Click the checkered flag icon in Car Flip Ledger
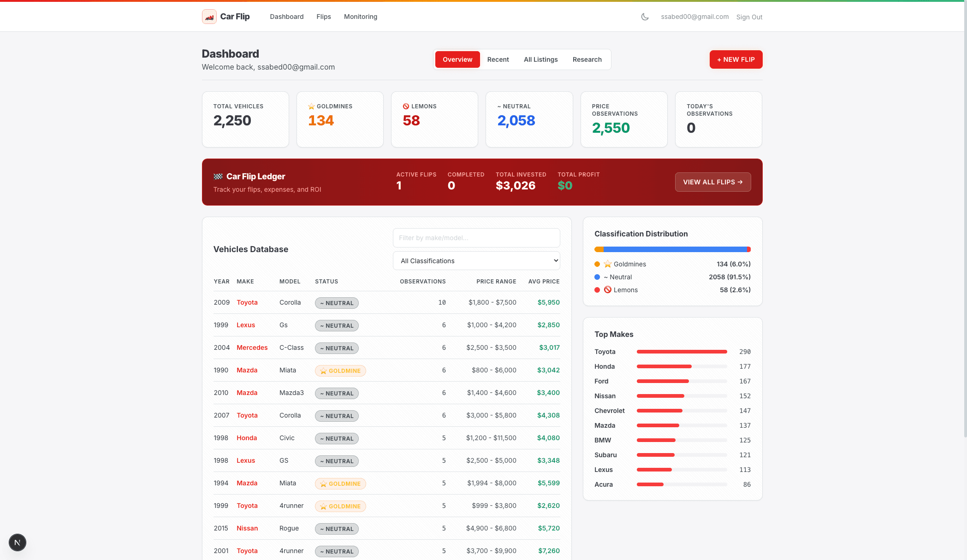Image resolution: width=967 pixels, height=560 pixels. click(219, 176)
